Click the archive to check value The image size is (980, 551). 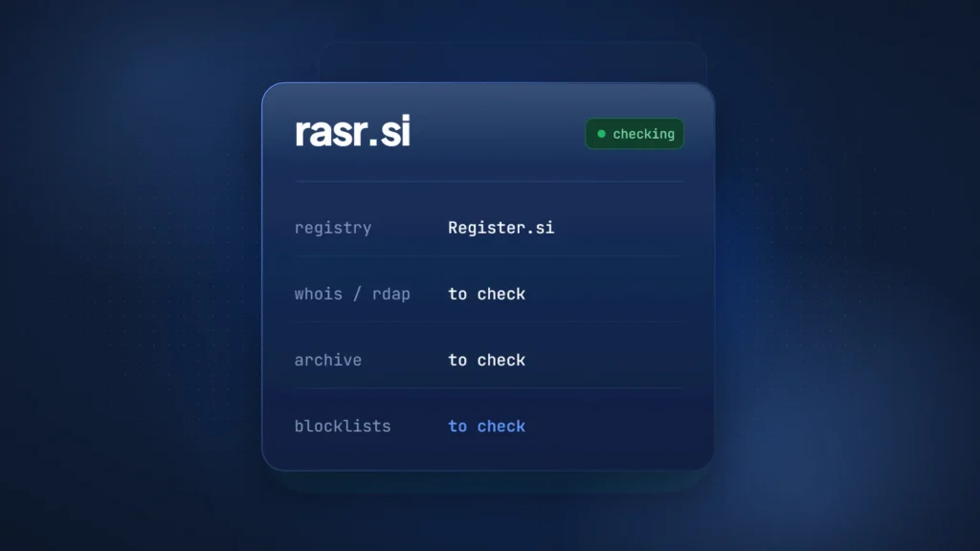tap(486, 360)
